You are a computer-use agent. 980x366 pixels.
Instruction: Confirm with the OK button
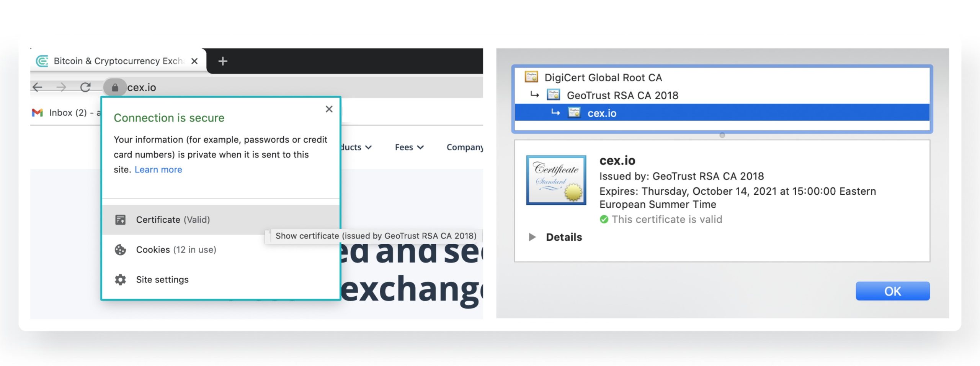point(892,291)
